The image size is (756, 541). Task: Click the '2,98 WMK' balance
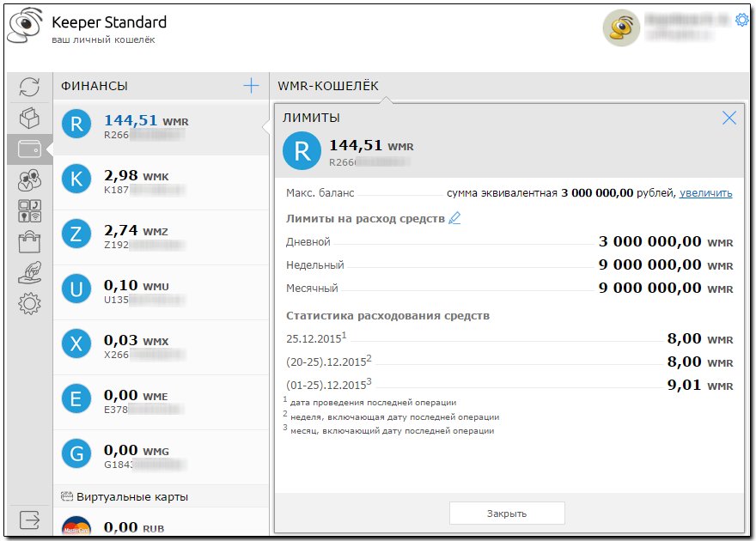point(137,175)
